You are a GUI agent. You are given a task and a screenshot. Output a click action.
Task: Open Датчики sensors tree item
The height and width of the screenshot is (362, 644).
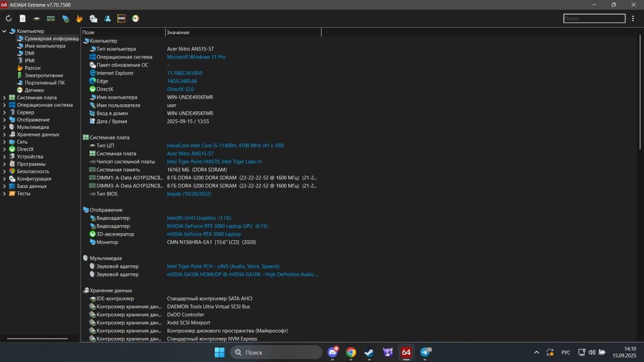[x=34, y=90]
